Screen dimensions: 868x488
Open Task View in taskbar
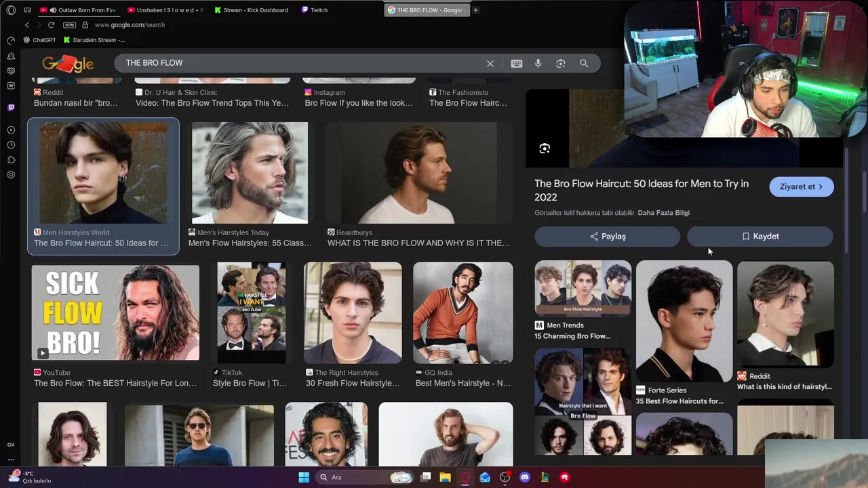426,477
